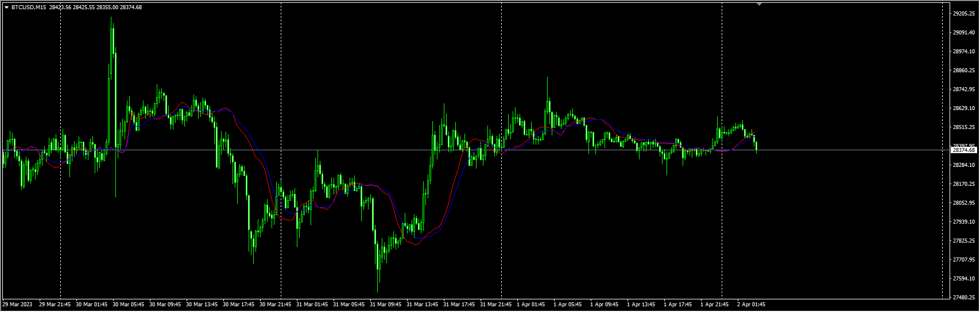Click the 31 Mar 17:45 time label

(x=459, y=305)
